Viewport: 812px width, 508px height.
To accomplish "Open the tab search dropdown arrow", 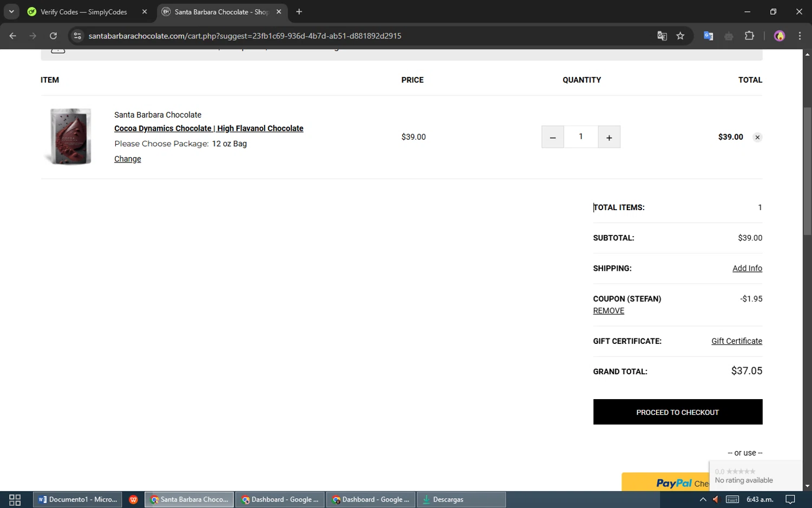I will (11, 11).
